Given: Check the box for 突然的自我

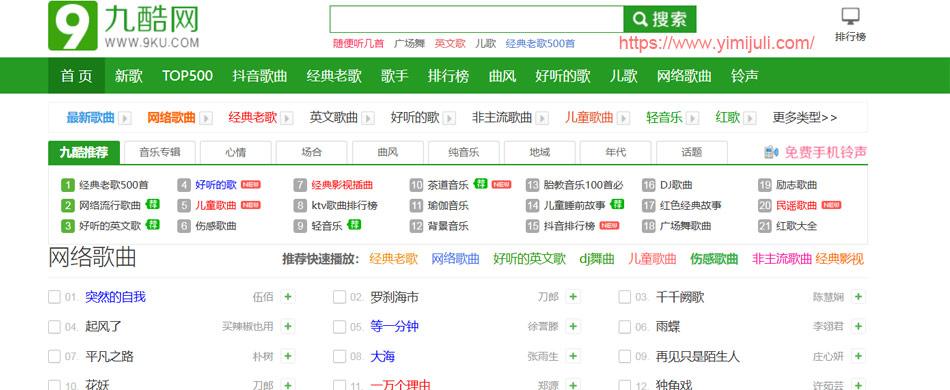Looking at the screenshot, I should click(55, 297).
